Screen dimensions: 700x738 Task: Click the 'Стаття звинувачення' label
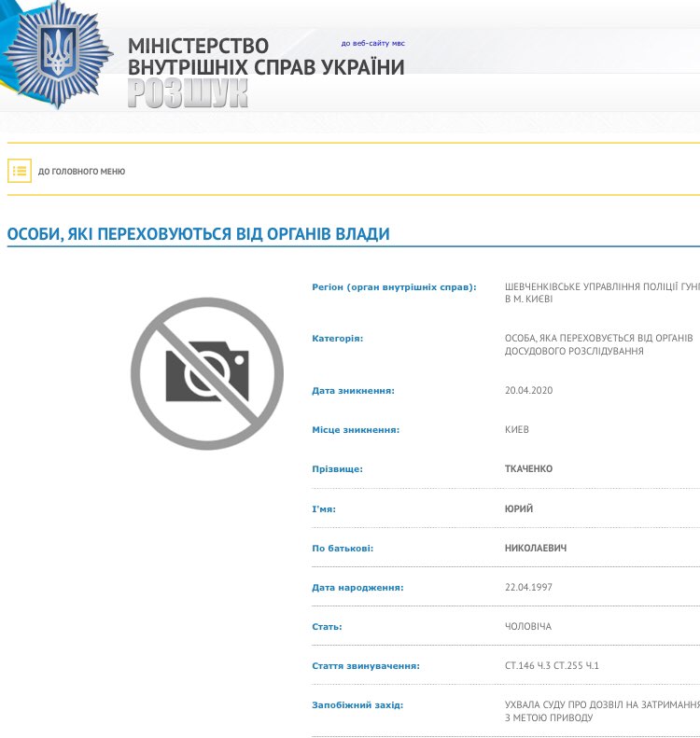[366, 666]
